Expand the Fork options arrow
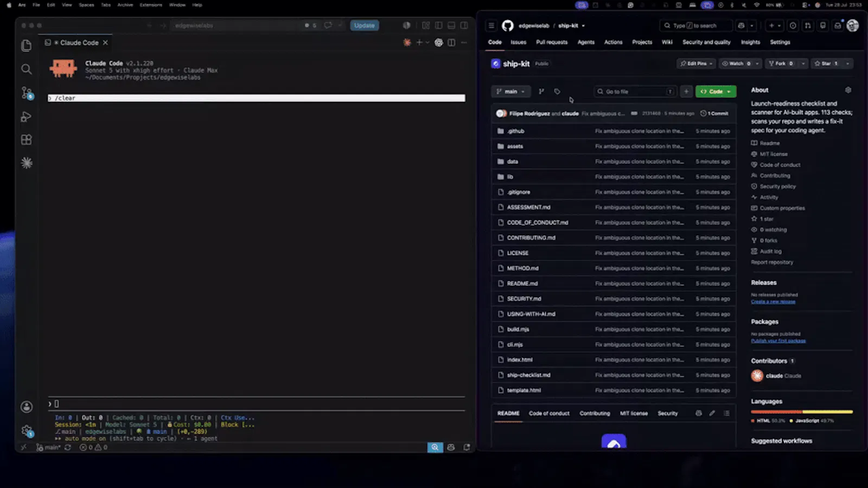 pos(803,63)
